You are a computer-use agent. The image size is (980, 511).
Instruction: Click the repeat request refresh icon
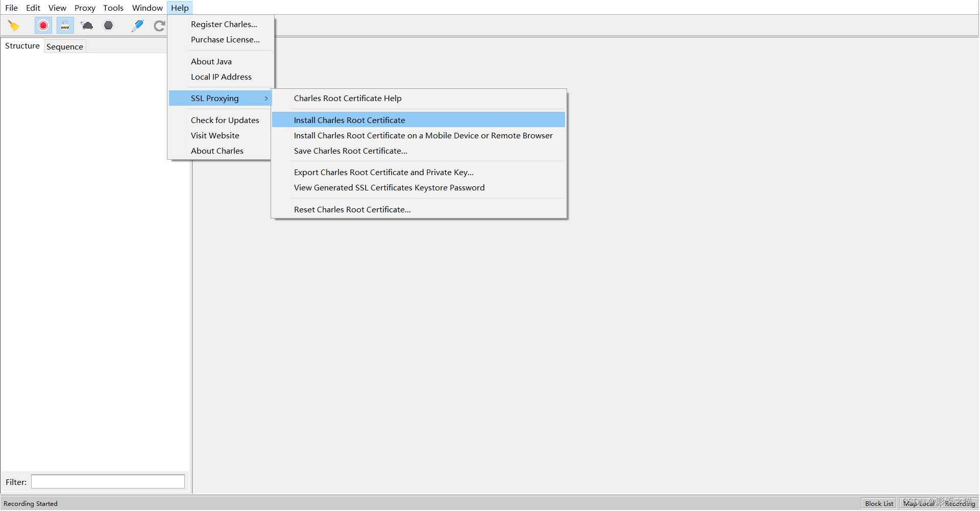[159, 26]
